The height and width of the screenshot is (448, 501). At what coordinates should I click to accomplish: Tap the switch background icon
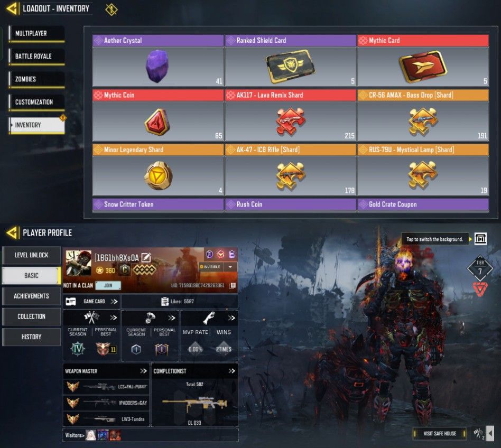[480, 239]
